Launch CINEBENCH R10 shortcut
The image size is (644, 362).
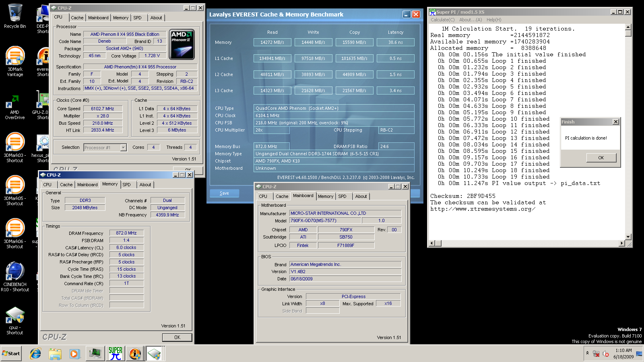(x=15, y=276)
